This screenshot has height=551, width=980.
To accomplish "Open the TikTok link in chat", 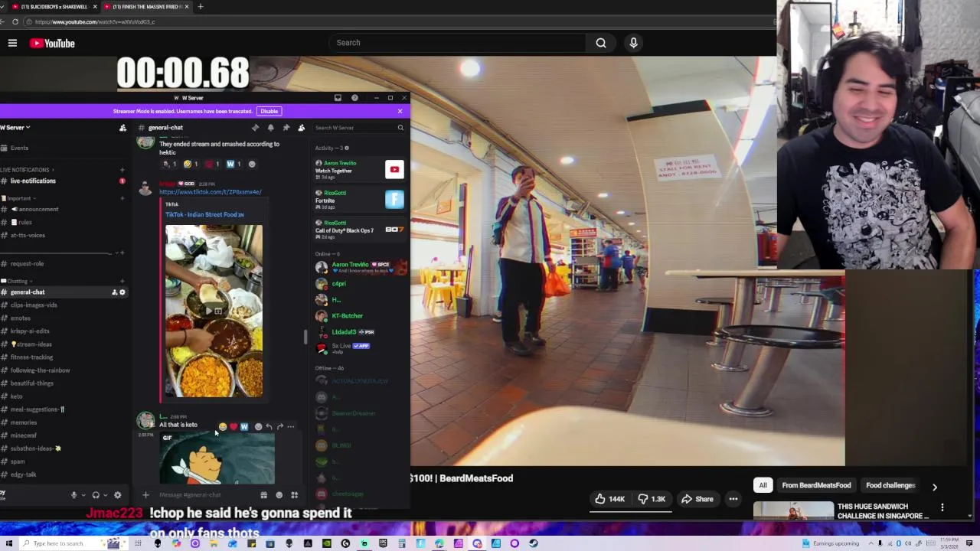I will click(x=211, y=192).
